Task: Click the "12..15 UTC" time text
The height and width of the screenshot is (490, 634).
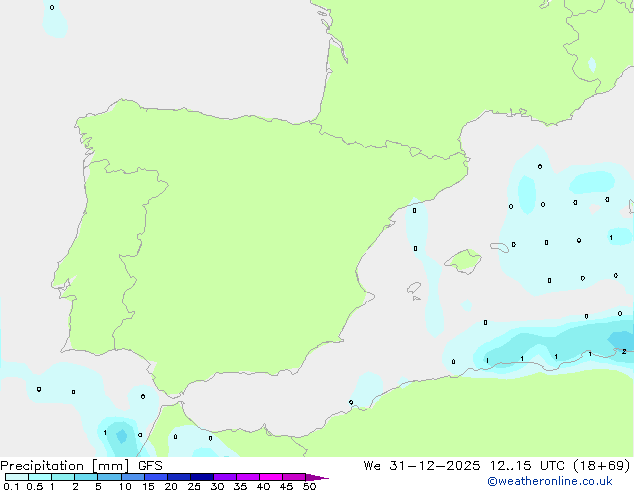Action: [x=526, y=466]
